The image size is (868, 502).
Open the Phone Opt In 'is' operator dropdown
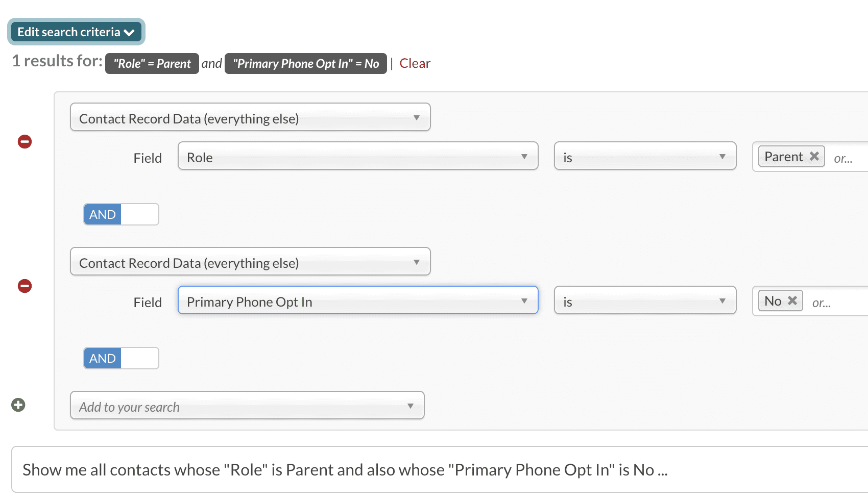(645, 300)
